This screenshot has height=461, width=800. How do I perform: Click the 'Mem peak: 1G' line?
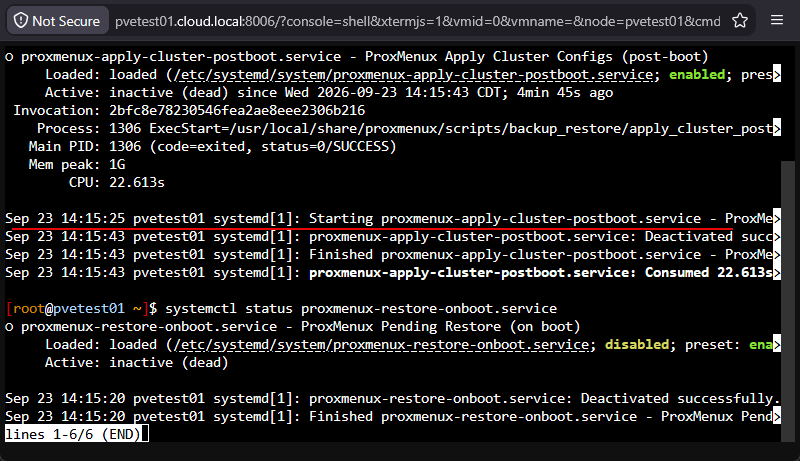tap(77, 165)
